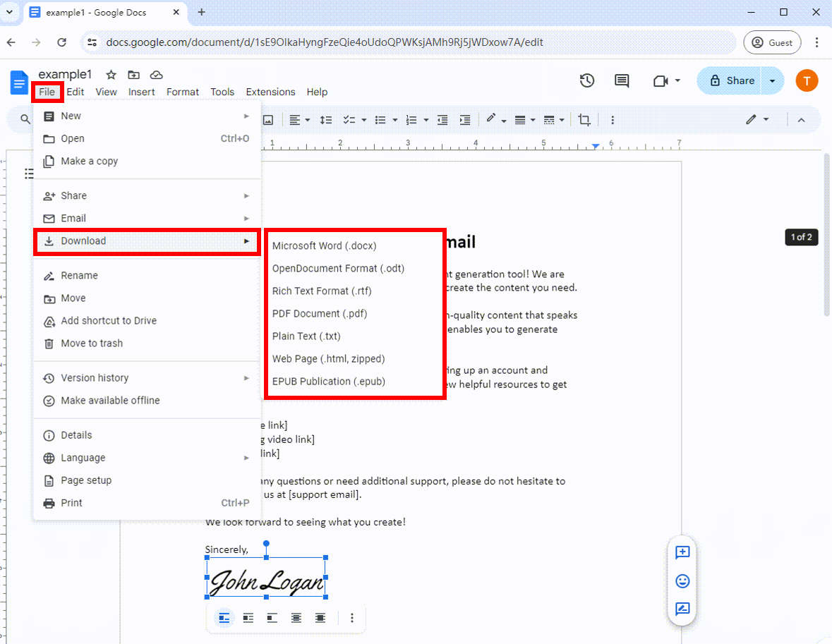This screenshot has width=832, height=644.
Task: Select Page setup in the File menu
Action: coord(147,480)
